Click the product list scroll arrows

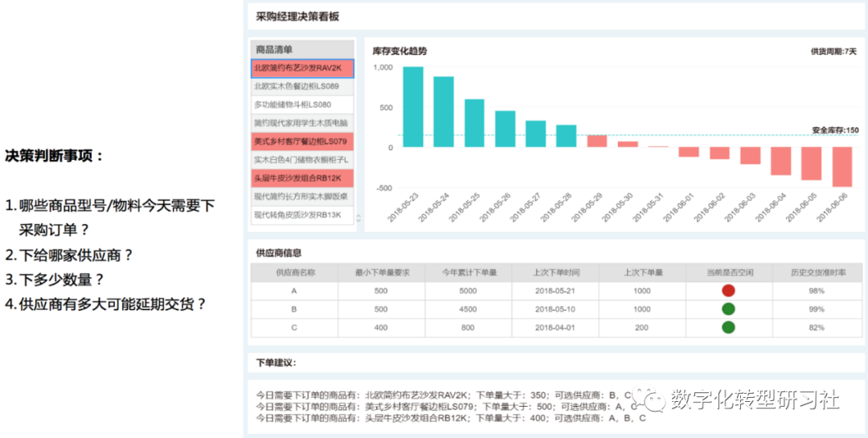pos(358,218)
